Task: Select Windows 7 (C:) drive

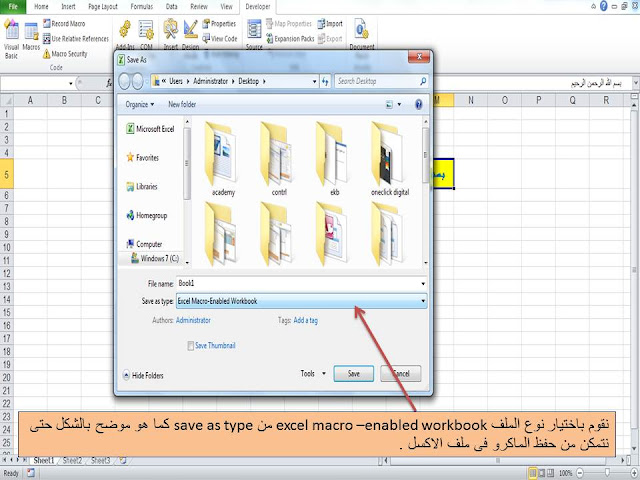Action: pyautogui.click(x=155, y=258)
